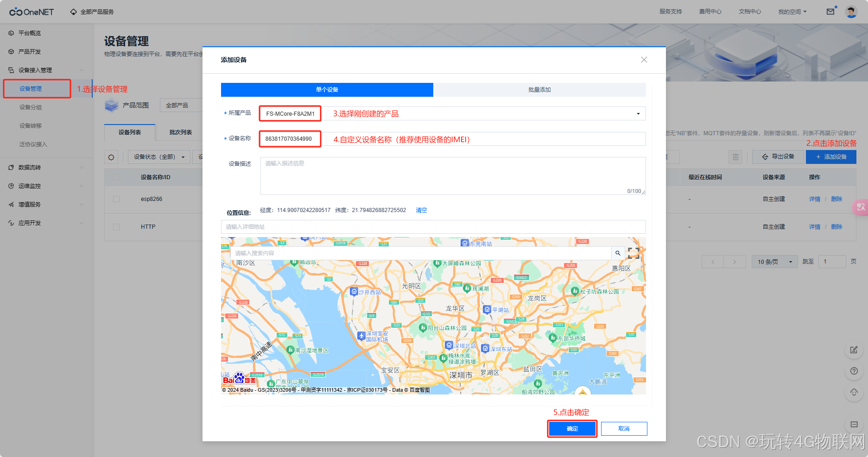The image size is (868, 457).
Task: Open 设备管理 sidebar item
Action: pyautogui.click(x=31, y=89)
